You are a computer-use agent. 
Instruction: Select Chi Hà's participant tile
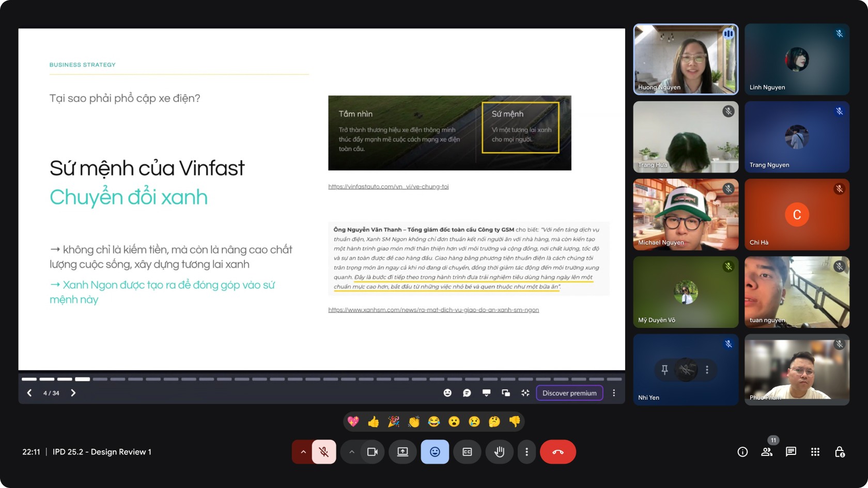coord(797,214)
